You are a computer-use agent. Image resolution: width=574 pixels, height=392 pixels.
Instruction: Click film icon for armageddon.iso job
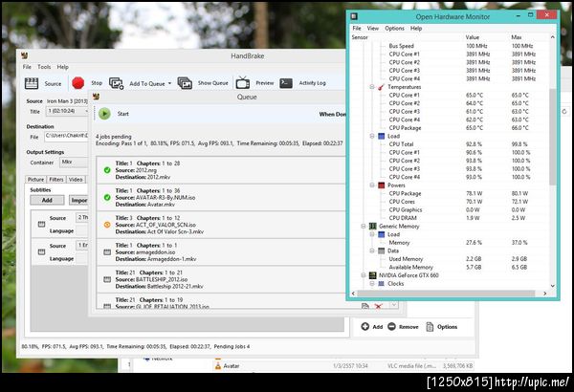point(107,252)
